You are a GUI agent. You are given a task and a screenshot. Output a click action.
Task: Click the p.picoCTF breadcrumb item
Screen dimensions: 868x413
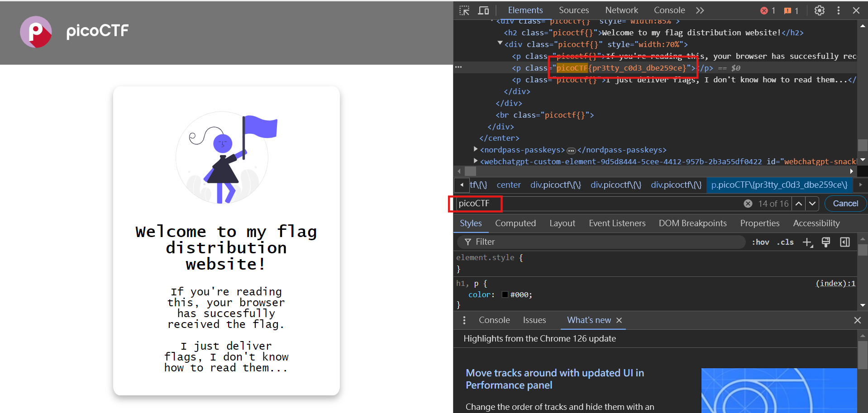click(x=779, y=185)
